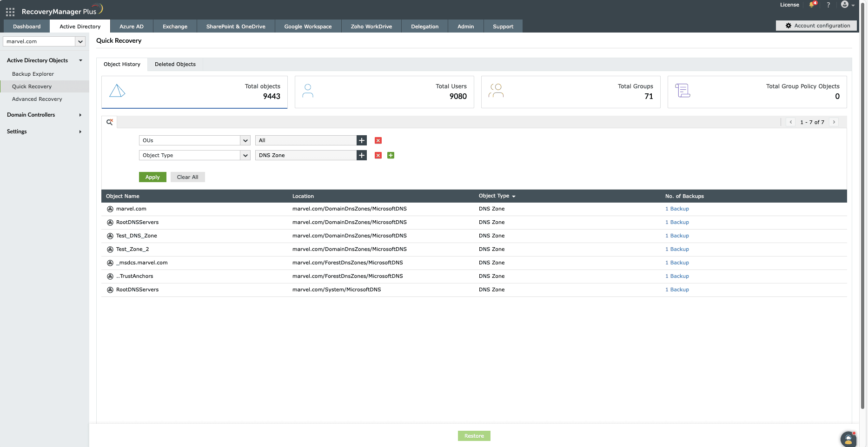Go to the previous results page
Image resolution: width=868 pixels, height=447 pixels.
(x=791, y=122)
